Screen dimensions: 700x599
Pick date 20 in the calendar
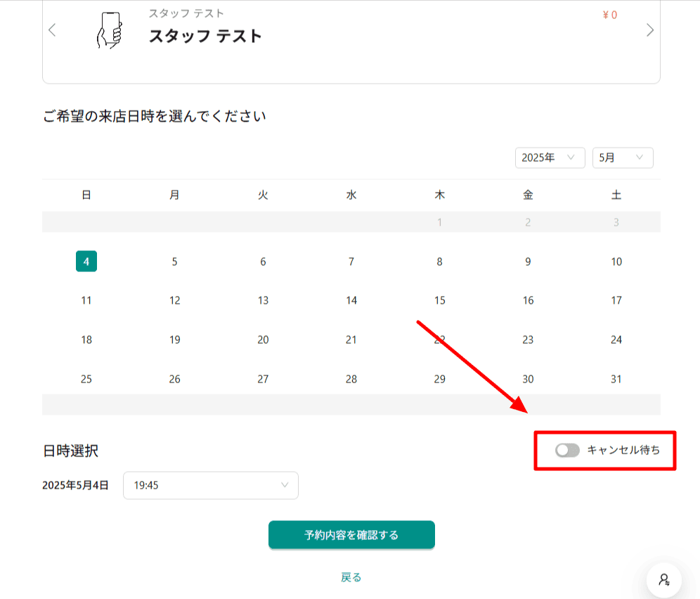point(263,340)
